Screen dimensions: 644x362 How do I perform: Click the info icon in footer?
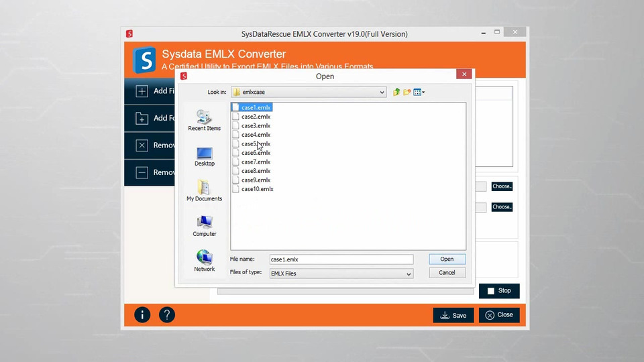[142, 315]
